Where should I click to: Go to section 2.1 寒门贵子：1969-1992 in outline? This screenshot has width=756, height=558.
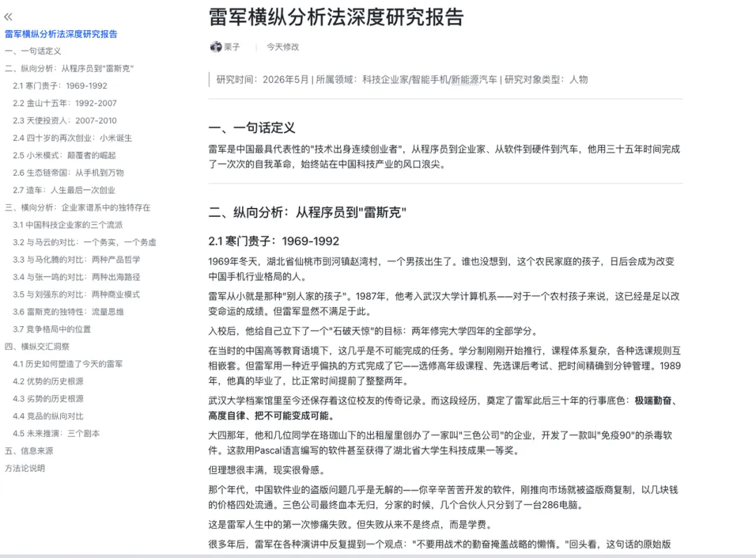coord(59,86)
